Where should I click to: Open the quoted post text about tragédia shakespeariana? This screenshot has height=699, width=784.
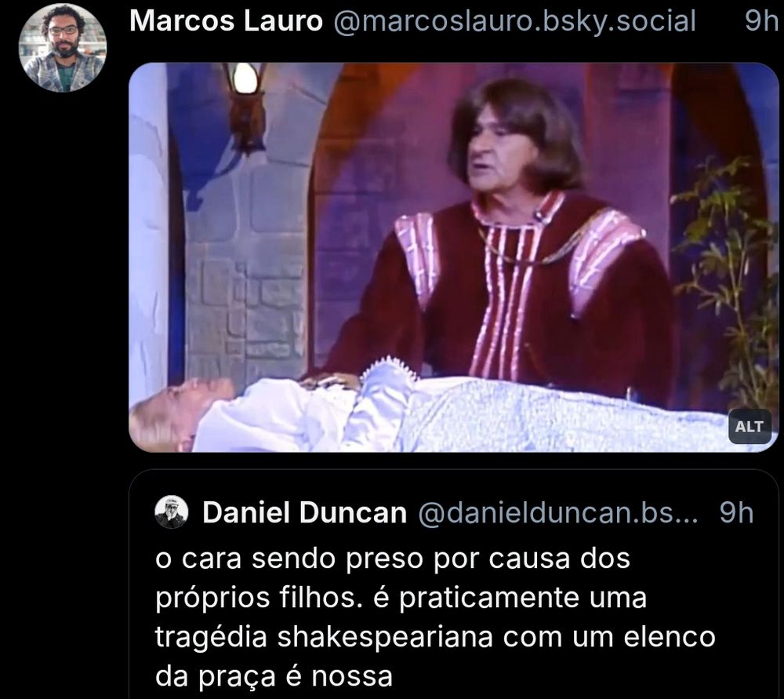click(435, 617)
